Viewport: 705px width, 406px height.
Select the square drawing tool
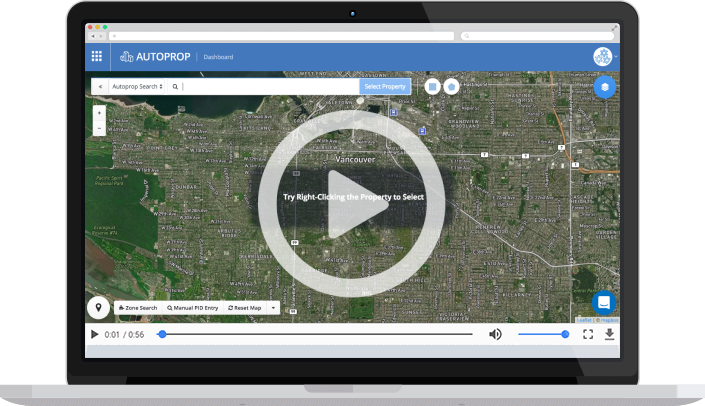click(431, 87)
